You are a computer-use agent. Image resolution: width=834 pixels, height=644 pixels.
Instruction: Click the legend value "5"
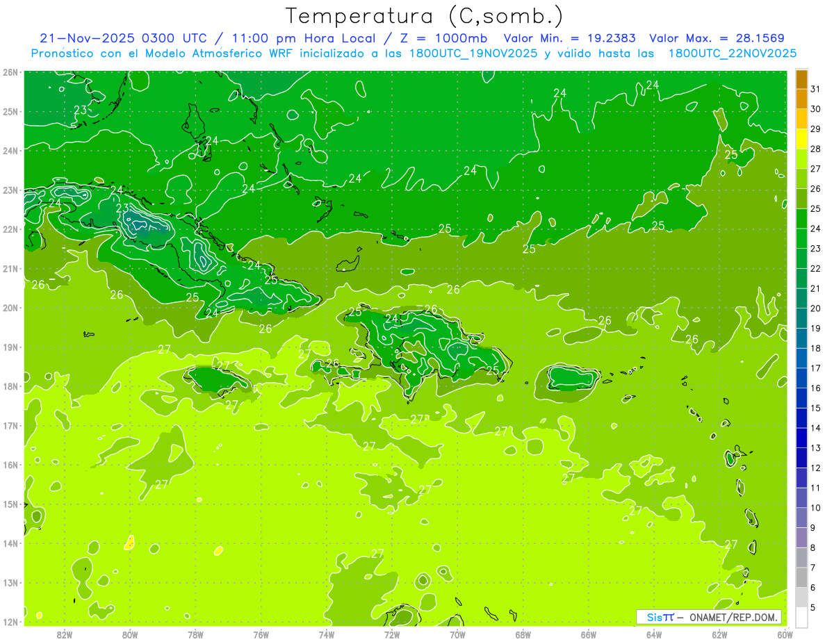click(x=813, y=607)
